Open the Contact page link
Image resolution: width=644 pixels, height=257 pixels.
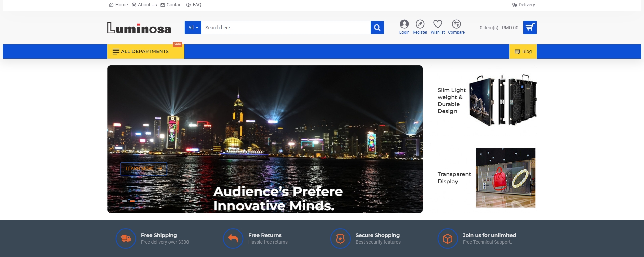(x=172, y=5)
